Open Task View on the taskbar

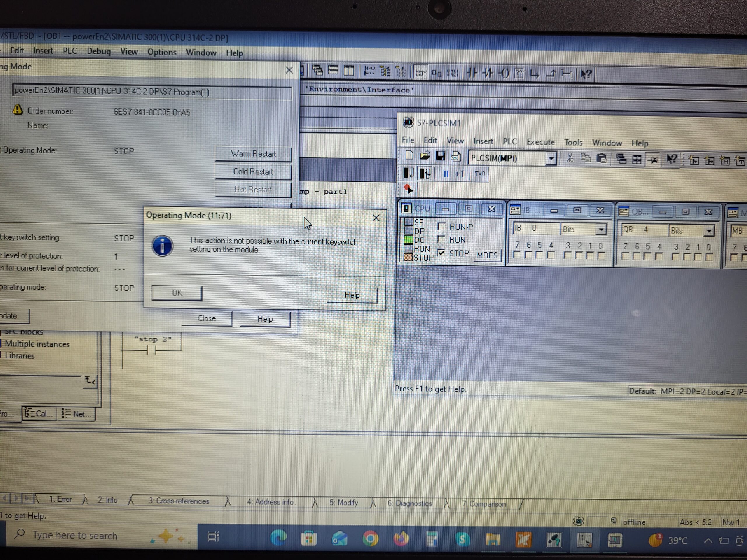[x=213, y=536]
